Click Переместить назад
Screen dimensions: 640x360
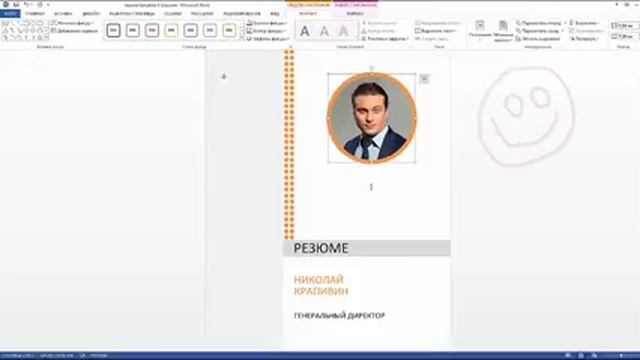[540, 31]
